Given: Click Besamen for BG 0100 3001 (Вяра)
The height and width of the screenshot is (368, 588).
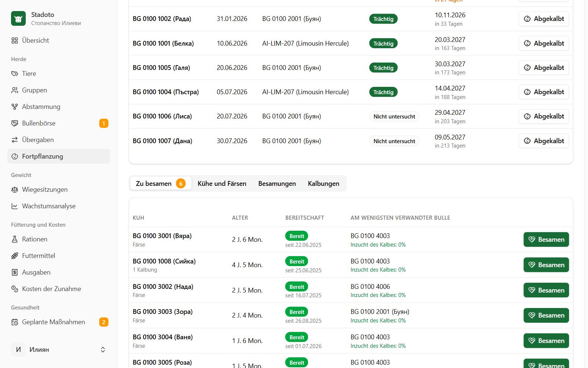Looking at the screenshot, I should pos(546,240).
